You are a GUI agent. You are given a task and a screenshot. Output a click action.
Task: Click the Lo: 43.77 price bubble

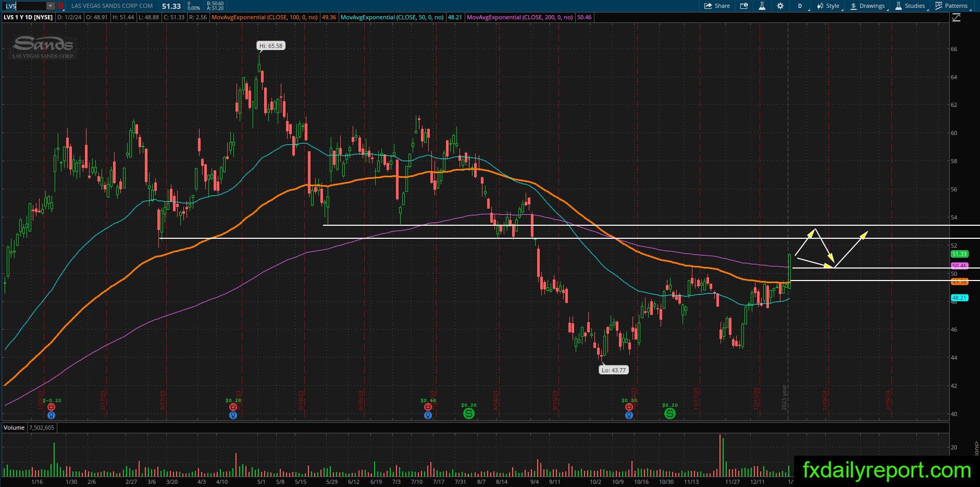[x=614, y=370]
